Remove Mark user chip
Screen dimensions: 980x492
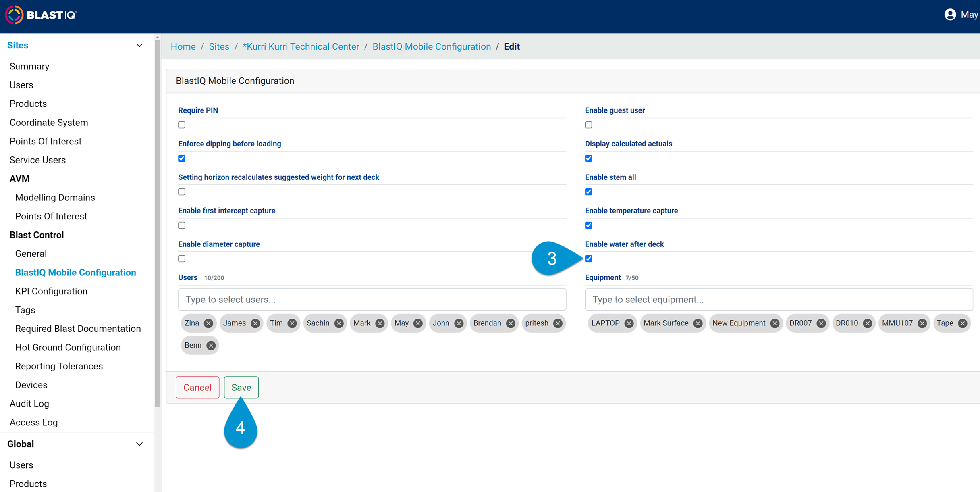click(x=380, y=323)
